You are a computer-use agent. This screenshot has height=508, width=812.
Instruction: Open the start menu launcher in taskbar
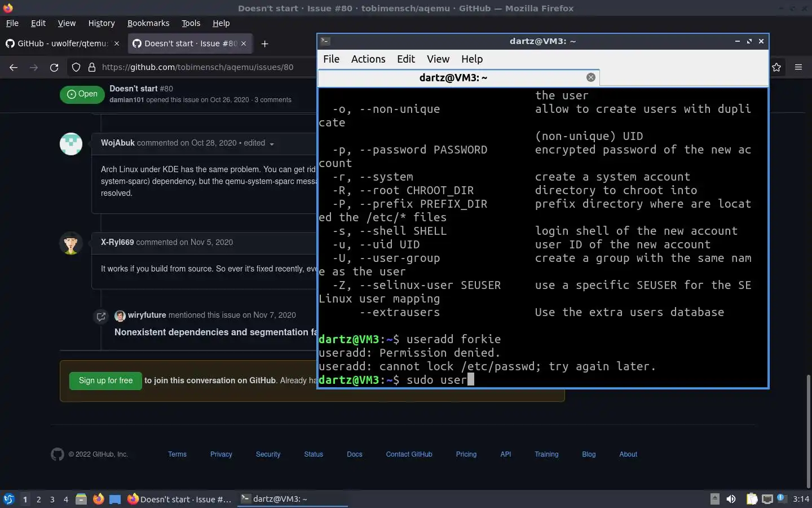click(x=8, y=499)
